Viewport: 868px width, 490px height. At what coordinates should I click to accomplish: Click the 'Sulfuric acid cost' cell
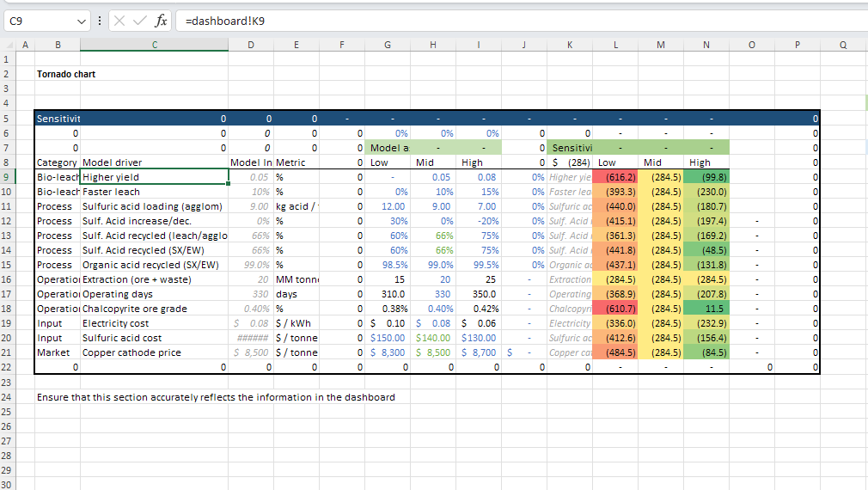[155, 338]
